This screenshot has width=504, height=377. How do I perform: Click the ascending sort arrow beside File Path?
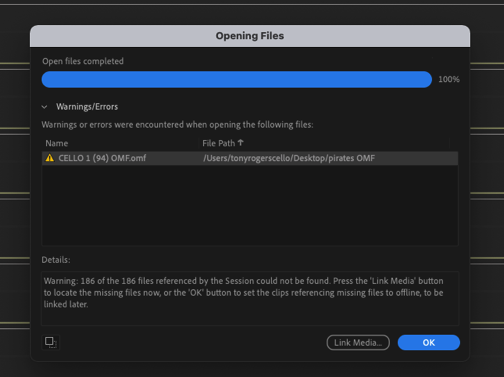click(241, 143)
